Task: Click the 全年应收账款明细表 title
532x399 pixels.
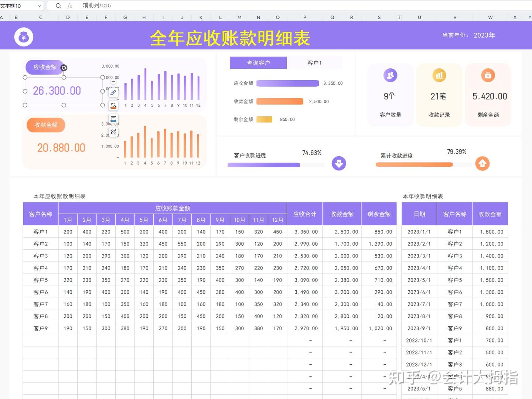Action: point(230,38)
